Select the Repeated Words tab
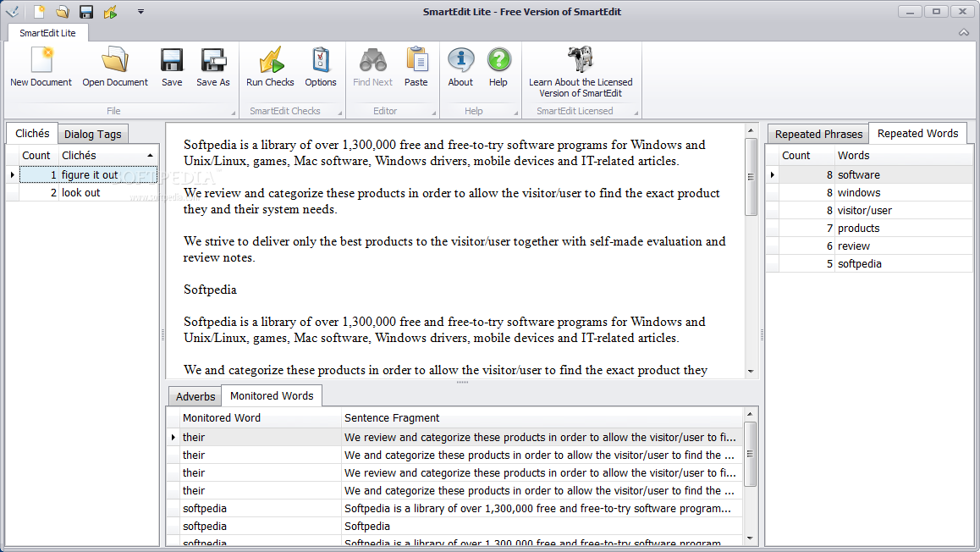This screenshot has width=980, height=552. tap(917, 133)
